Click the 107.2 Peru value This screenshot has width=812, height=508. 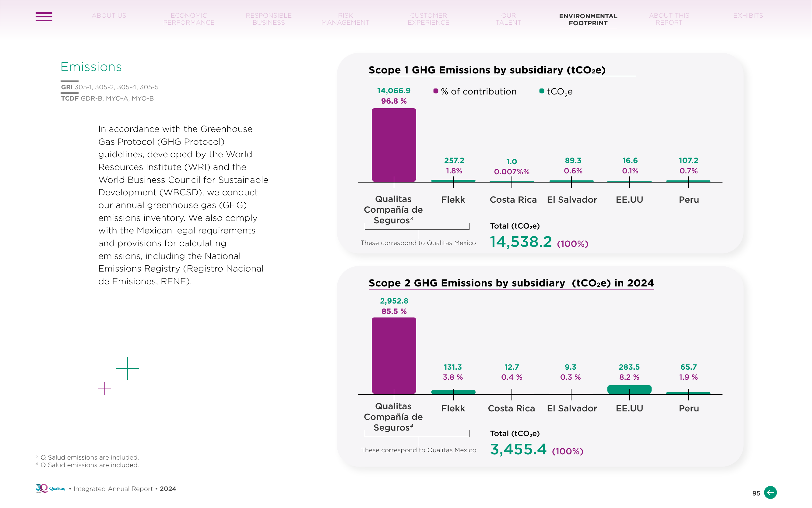click(688, 161)
